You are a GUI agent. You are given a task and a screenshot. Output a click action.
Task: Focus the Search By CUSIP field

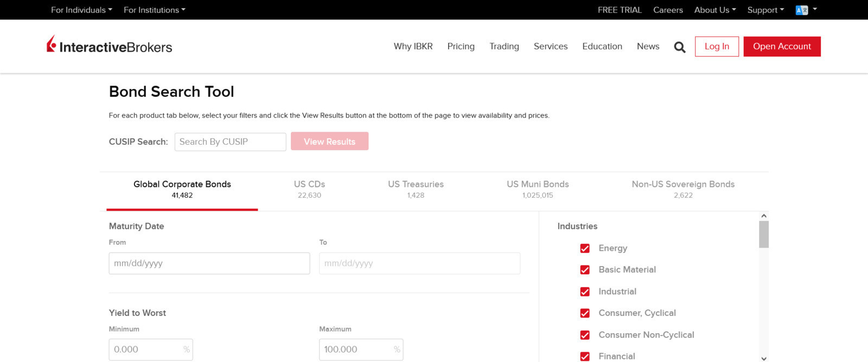pyautogui.click(x=230, y=142)
